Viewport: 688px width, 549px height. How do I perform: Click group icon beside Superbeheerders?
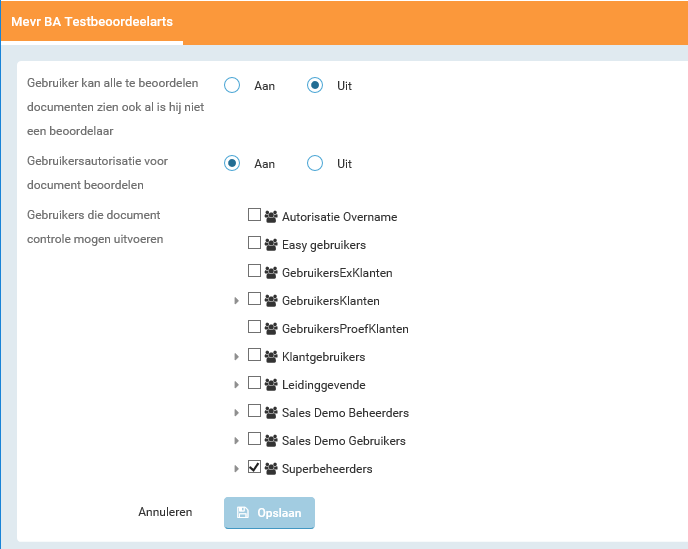271,468
